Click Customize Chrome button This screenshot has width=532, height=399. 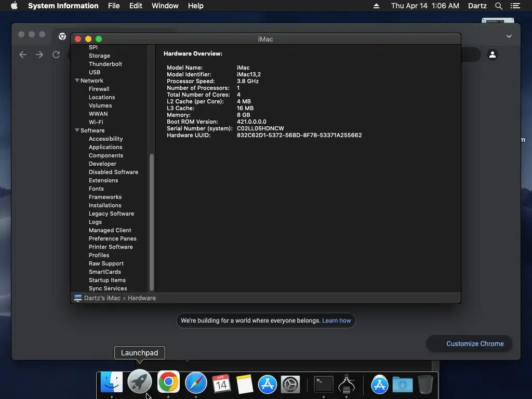(469, 344)
